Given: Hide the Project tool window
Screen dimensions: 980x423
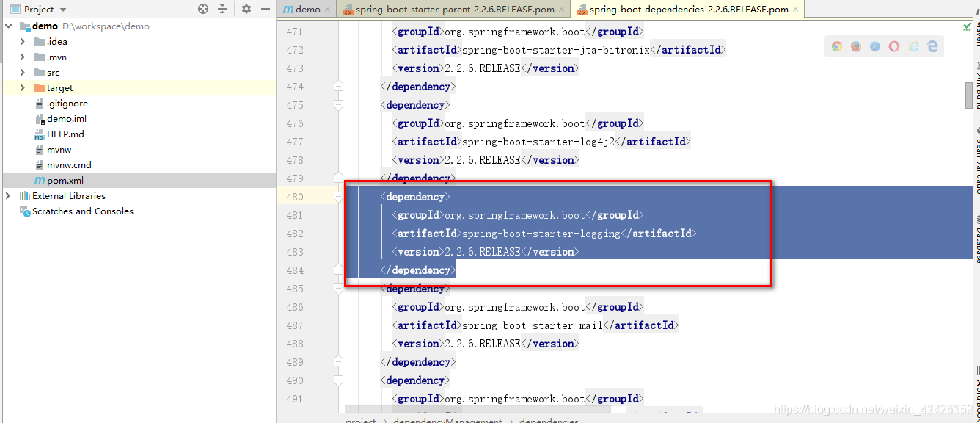Looking at the screenshot, I should coord(265,9).
